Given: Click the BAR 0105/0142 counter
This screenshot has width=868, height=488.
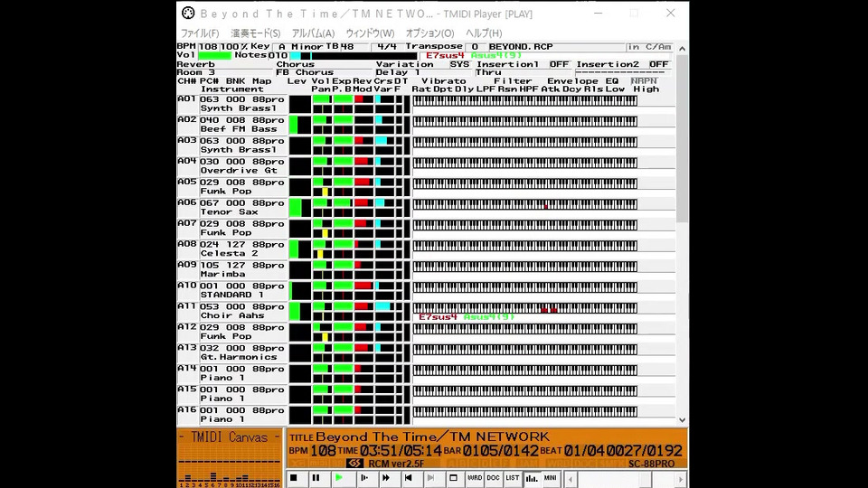Looking at the screenshot, I should pos(500,451).
